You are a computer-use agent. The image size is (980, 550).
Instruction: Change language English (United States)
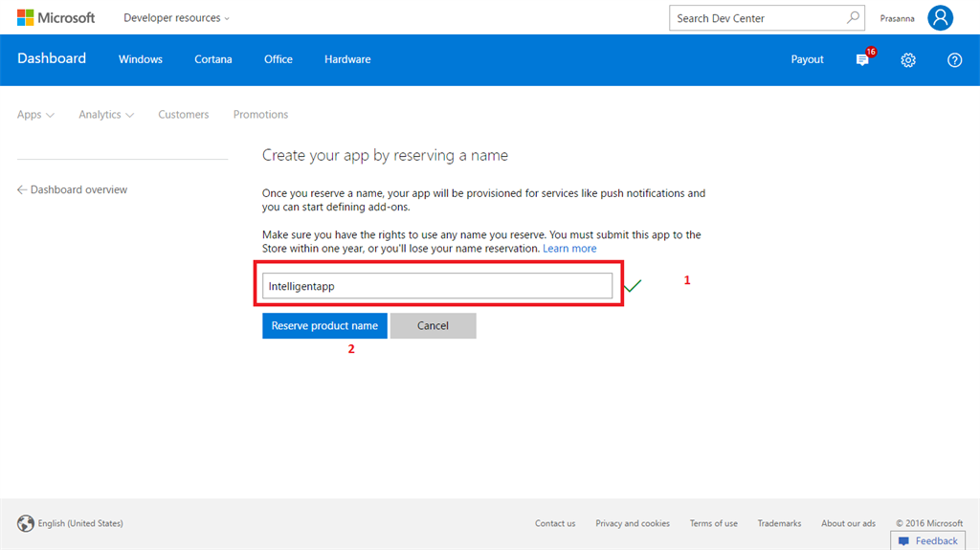[x=80, y=523]
